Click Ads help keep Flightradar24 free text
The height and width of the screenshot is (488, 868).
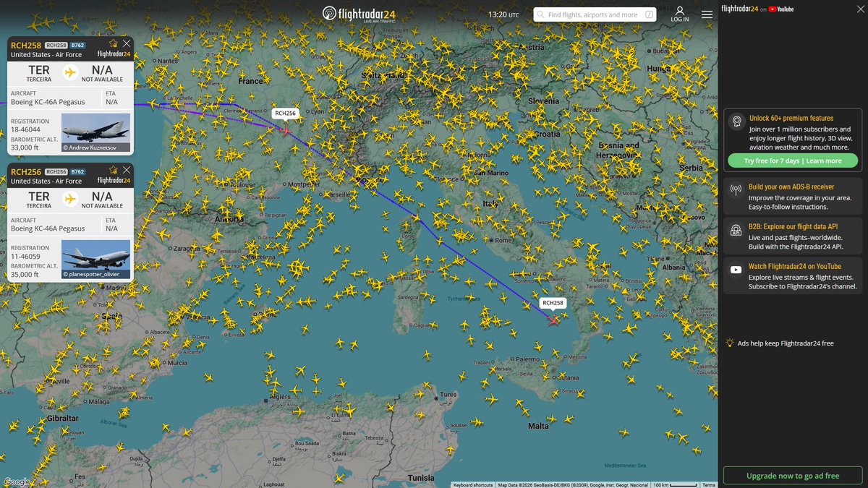(x=786, y=343)
